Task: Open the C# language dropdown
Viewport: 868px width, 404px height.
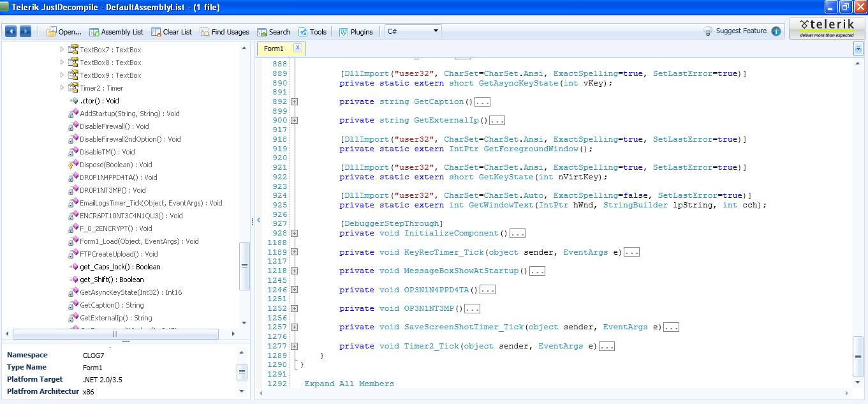Action: (x=413, y=31)
